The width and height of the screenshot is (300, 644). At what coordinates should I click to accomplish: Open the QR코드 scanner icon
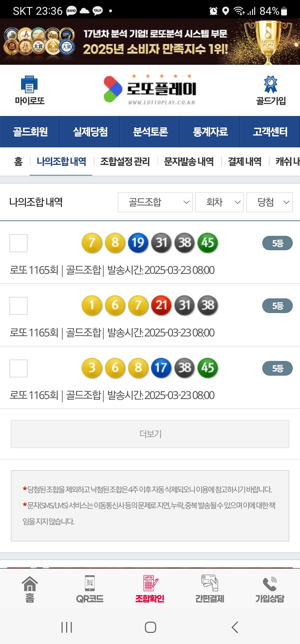tap(90, 583)
